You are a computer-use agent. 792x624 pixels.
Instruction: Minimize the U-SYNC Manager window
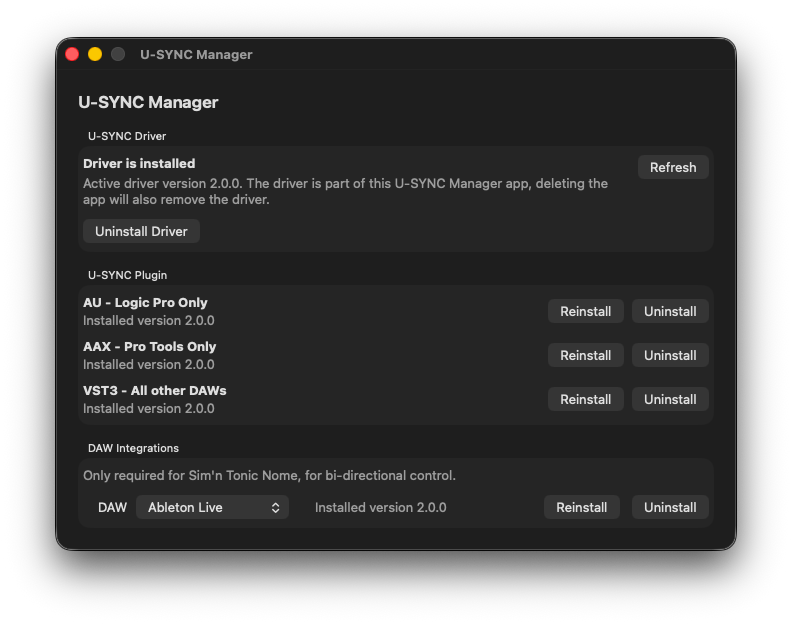coord(95,54)
